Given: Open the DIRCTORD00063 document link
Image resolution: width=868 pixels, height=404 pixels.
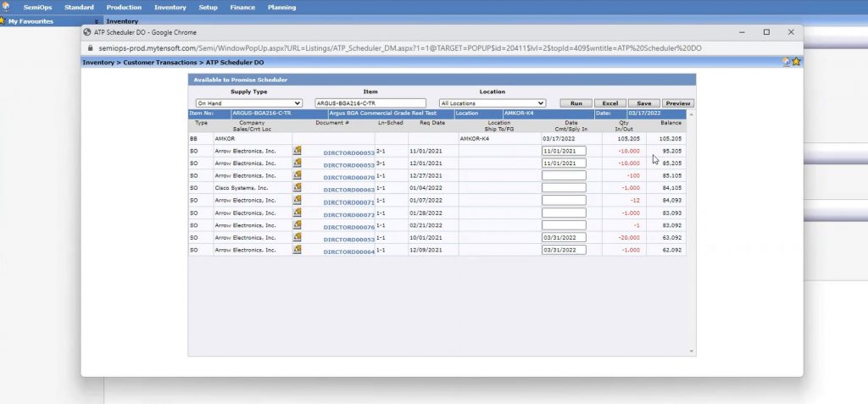Looking at the screenshot, I should [348, 190].
